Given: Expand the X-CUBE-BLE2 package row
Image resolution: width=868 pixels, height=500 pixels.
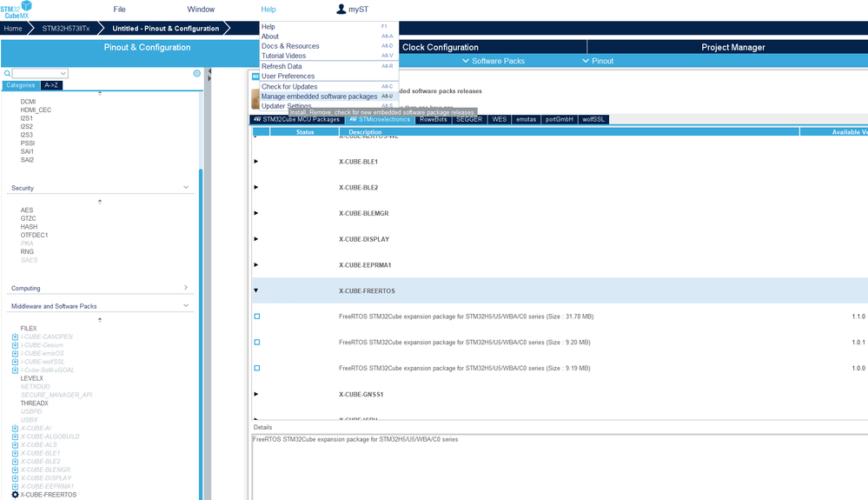Looking at the screenshot, I should 255,187.
